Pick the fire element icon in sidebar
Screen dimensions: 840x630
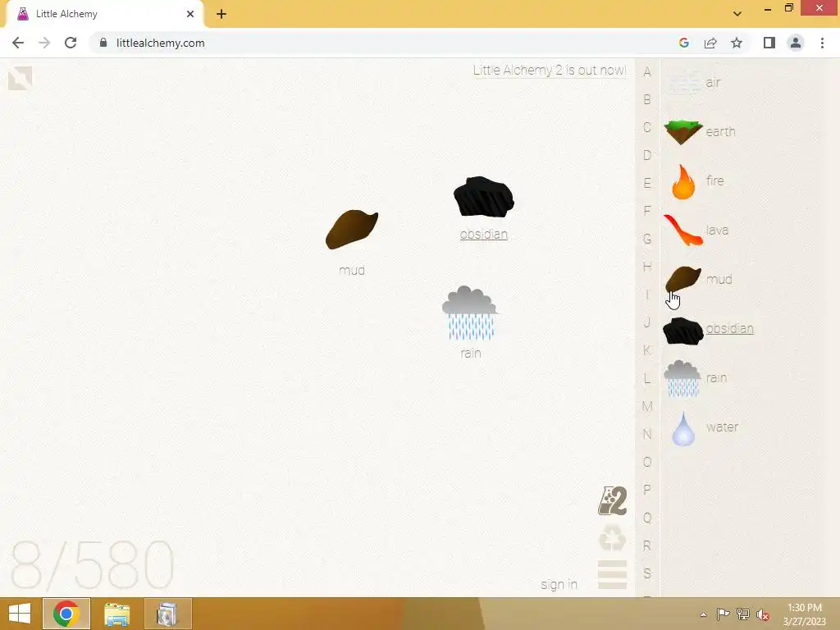[x=683, y=181]
